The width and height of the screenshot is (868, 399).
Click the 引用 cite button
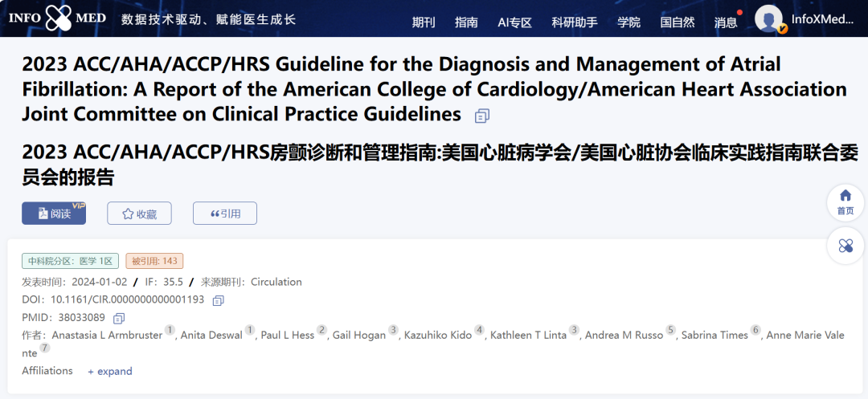[225, 214]
